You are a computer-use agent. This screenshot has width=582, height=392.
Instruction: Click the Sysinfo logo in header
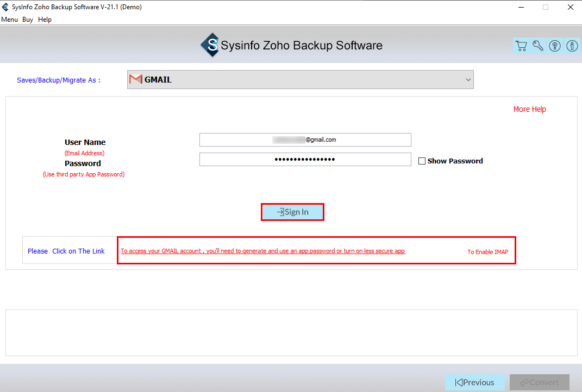click(x=210, y=45)
